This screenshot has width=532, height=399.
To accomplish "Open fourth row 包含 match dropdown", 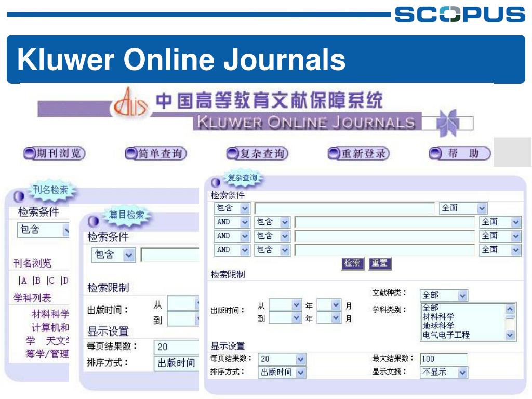I will (272, 250).
